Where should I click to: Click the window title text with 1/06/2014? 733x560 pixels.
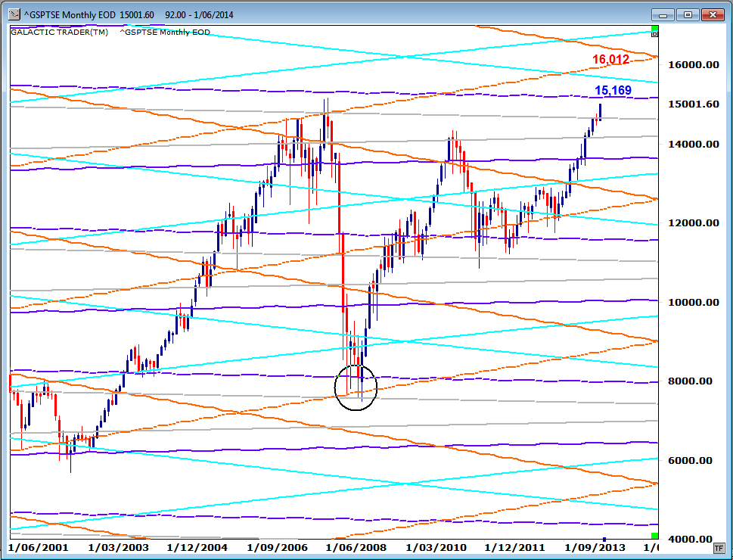[129, 15]
